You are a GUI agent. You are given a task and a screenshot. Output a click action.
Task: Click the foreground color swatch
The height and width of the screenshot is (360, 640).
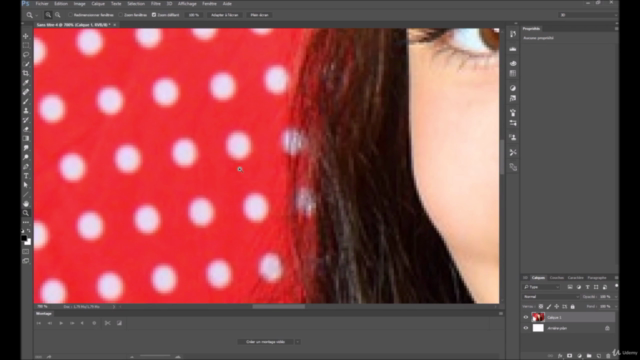[24, 238]
